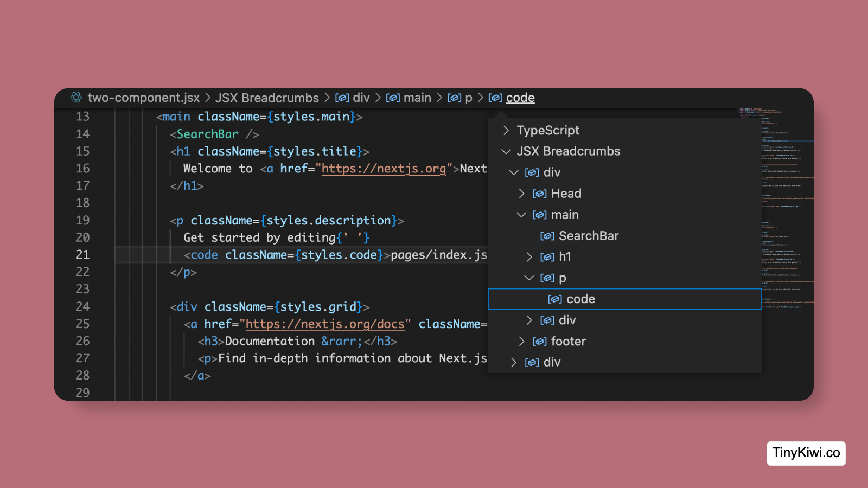Collapse the first div tree node

tap(514, 172)
